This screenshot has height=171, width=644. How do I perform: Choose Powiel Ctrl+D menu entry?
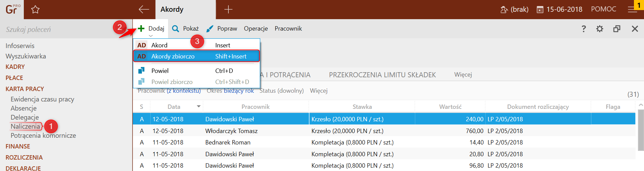[197, 71]
